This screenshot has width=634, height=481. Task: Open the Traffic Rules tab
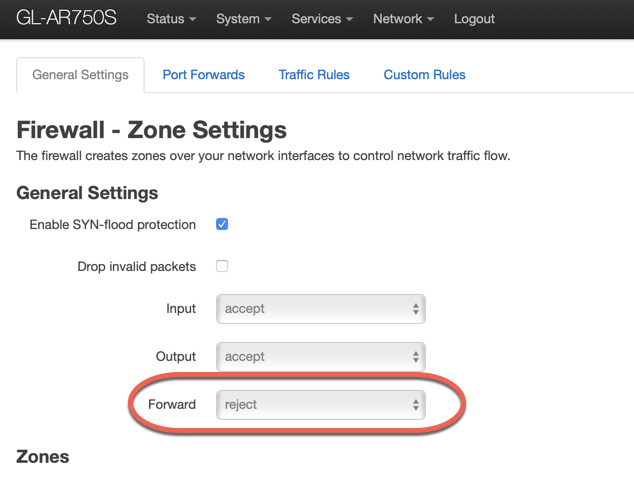[314, 75]
